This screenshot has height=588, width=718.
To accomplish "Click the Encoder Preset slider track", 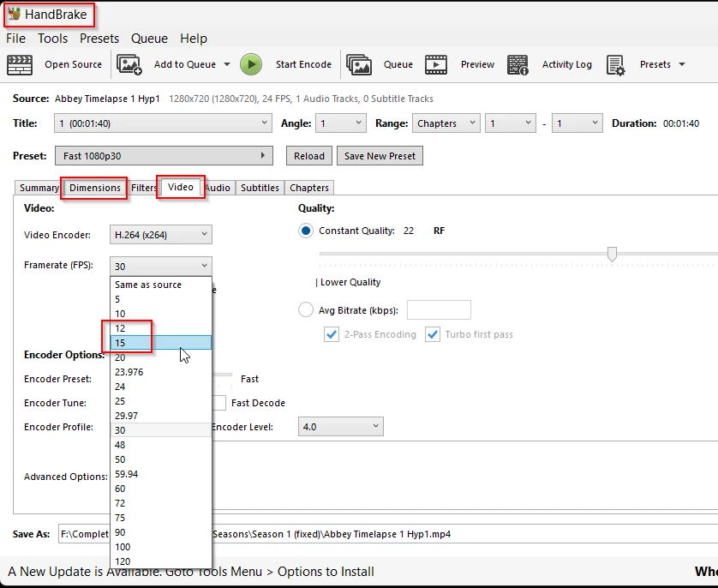I will [x=222, y=375].
